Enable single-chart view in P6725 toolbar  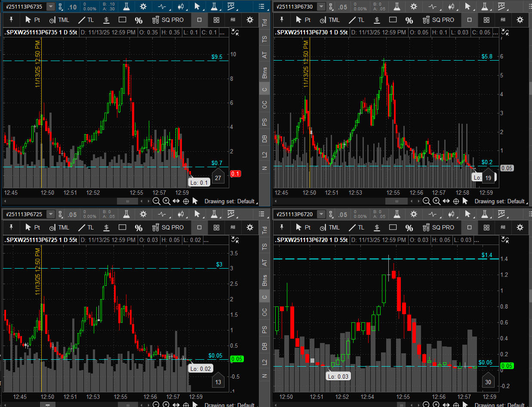(x=199, y=227)
